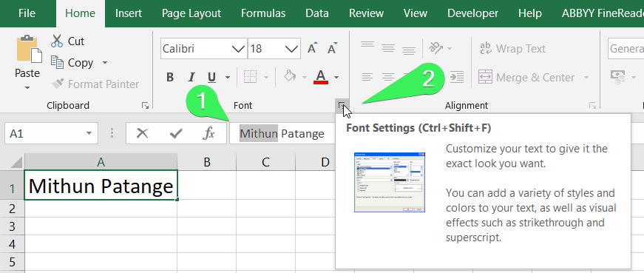Switch to the Developer tab
Viewport: 644px width, 273px height.
coord(472,13)
